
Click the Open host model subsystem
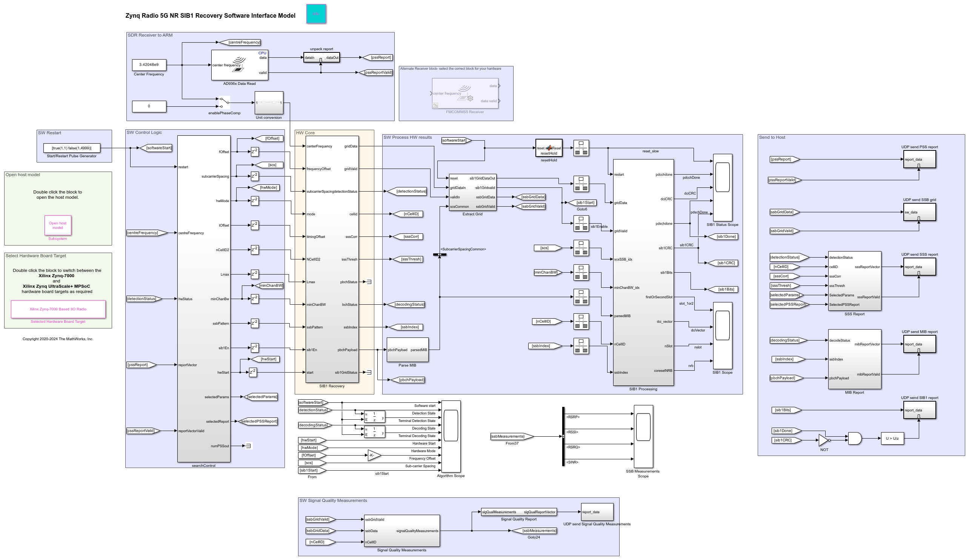58,225
